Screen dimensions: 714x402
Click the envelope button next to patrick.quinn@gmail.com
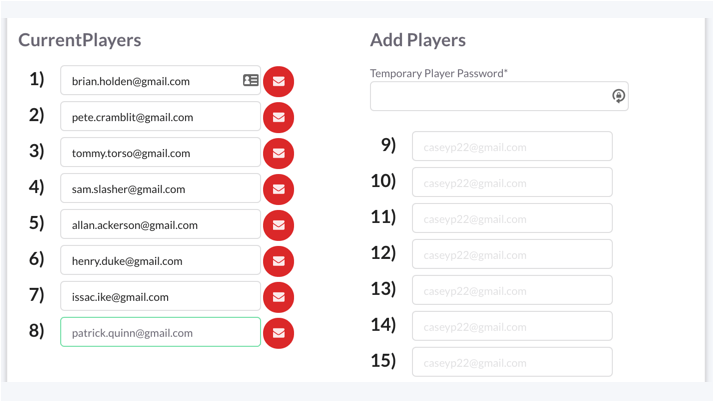point(278,333)
